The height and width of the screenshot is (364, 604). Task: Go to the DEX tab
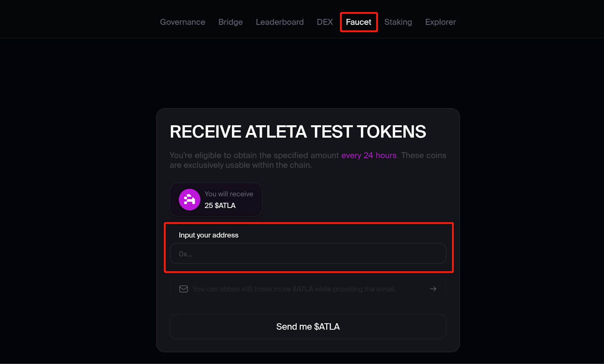tap(325, 22)
